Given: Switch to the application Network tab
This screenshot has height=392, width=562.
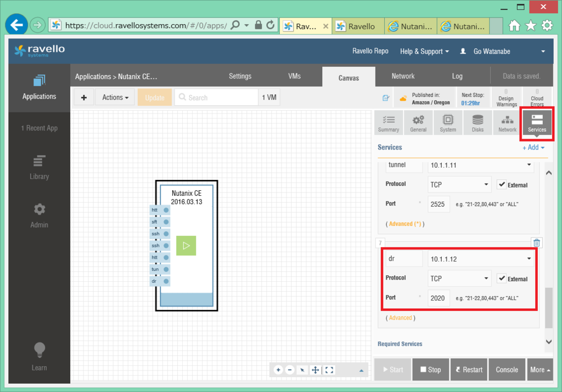Looking at the screenshot, I should point(403,76).
